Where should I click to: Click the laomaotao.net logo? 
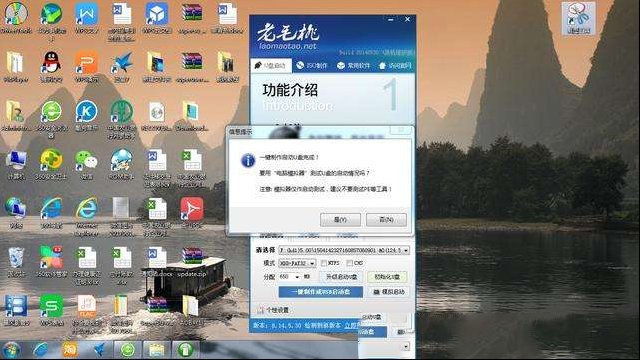[288, 38]
